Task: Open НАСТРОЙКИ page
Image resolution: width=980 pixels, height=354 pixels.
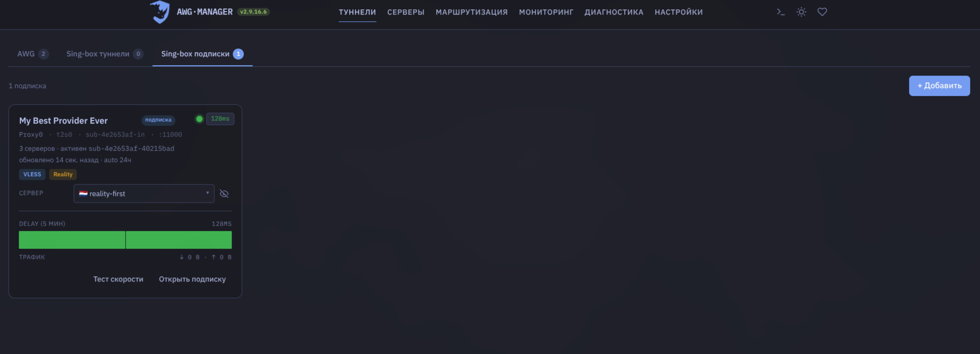Action: point(679,12)
